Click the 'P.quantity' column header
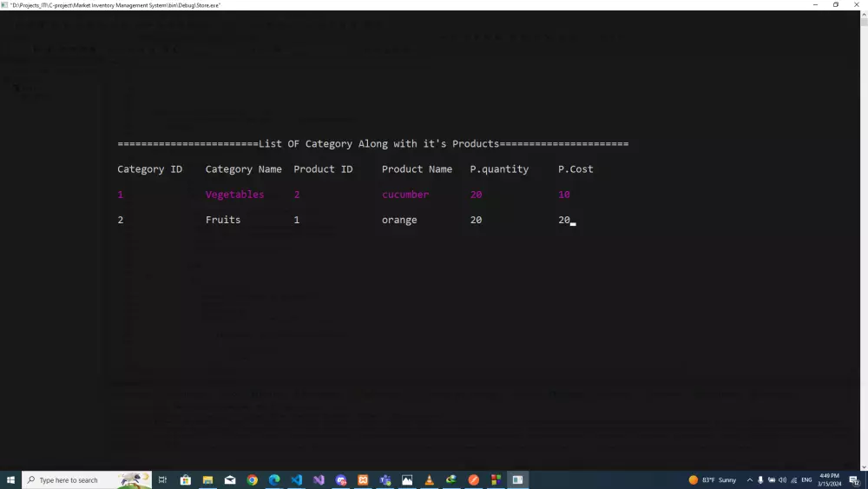The width and height of the screenshot is (868, 489). [499, 169]
